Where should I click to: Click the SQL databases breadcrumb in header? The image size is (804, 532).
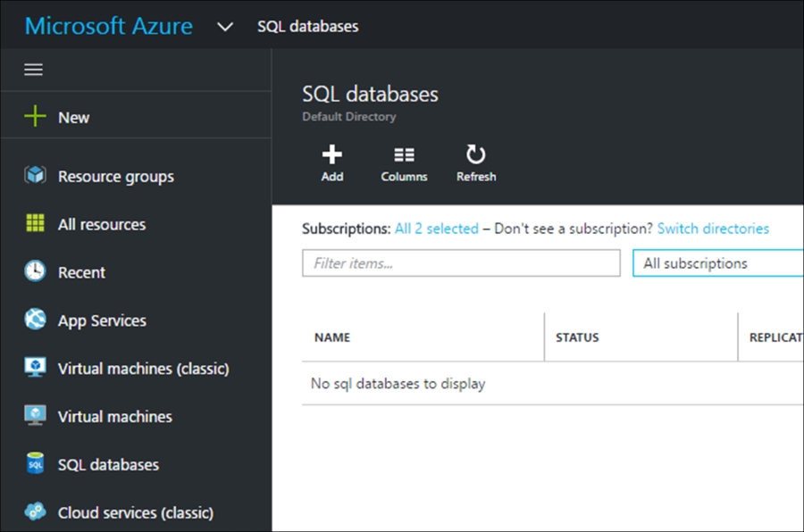(307, 26)
